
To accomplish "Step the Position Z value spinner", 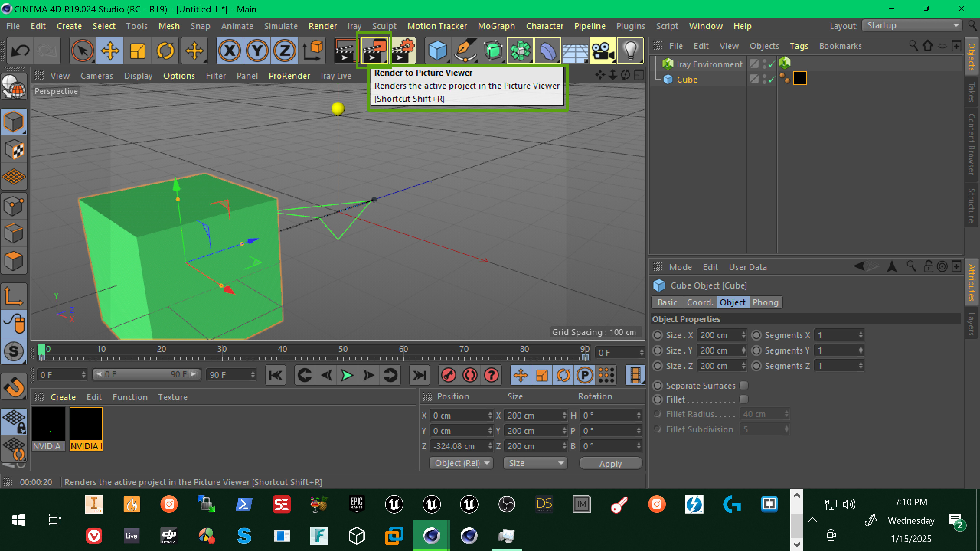I will pos(490,446).
